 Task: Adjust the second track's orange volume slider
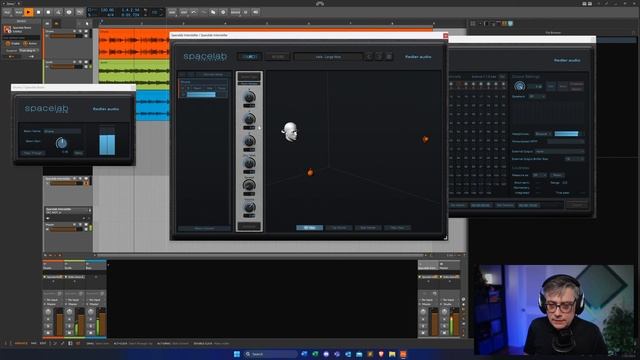click(66, 67)
